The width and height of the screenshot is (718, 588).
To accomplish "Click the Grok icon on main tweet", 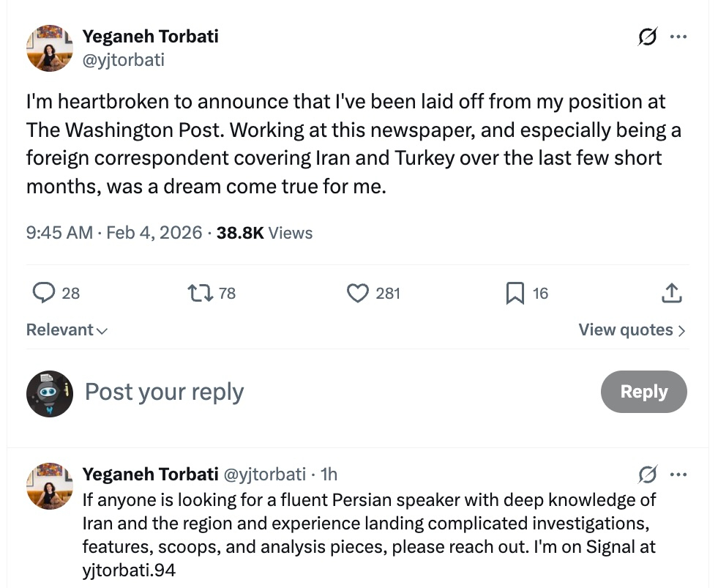I will [x=648, y=37].
